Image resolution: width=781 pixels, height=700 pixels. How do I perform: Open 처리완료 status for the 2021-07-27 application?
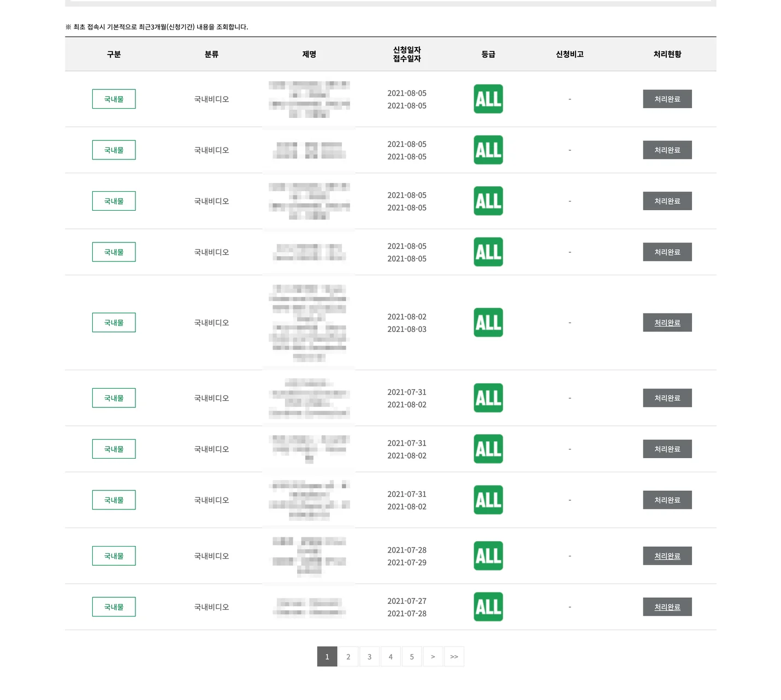667,607
